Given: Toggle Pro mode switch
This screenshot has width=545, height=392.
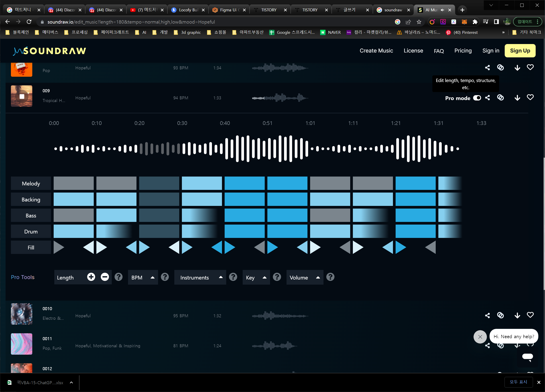Looking at the screenshot, I should coord(477,98).
